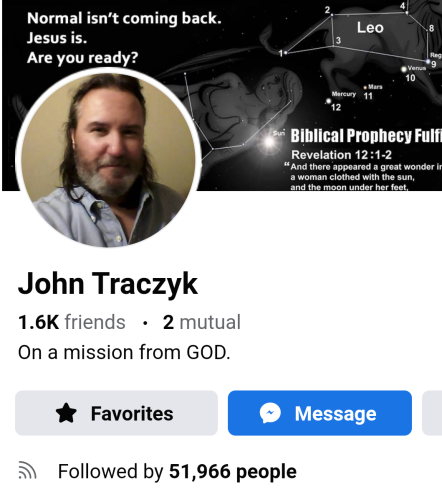Screen dimensions: 442x500
Task: Click the partially visible button after Message
Action: click(432, 413)
